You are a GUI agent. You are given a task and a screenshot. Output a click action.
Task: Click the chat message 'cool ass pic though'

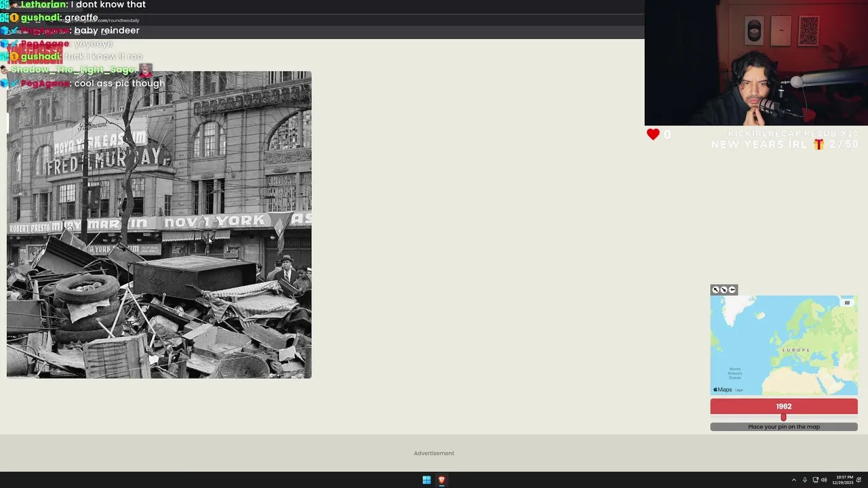coord(119,83)
